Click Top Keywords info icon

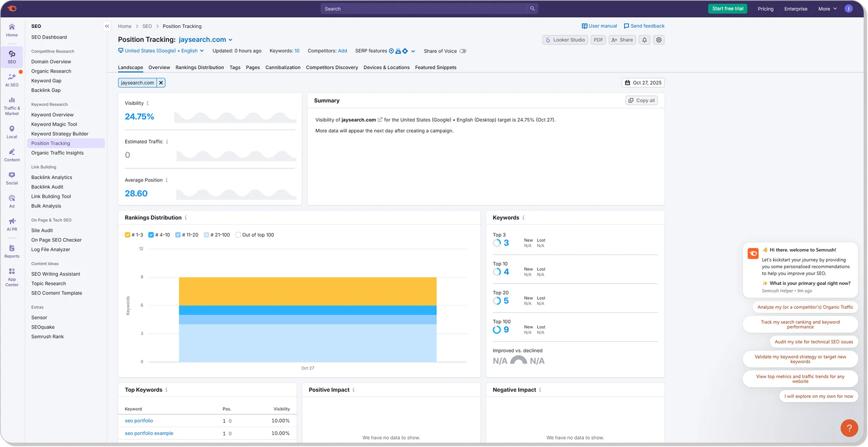(x=167, y=390)
